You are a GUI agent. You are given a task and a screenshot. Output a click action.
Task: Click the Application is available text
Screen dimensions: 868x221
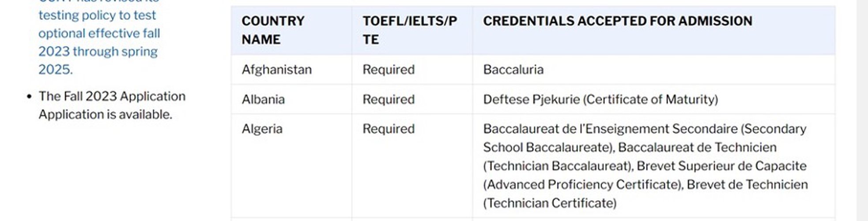[x=105, y=114]
